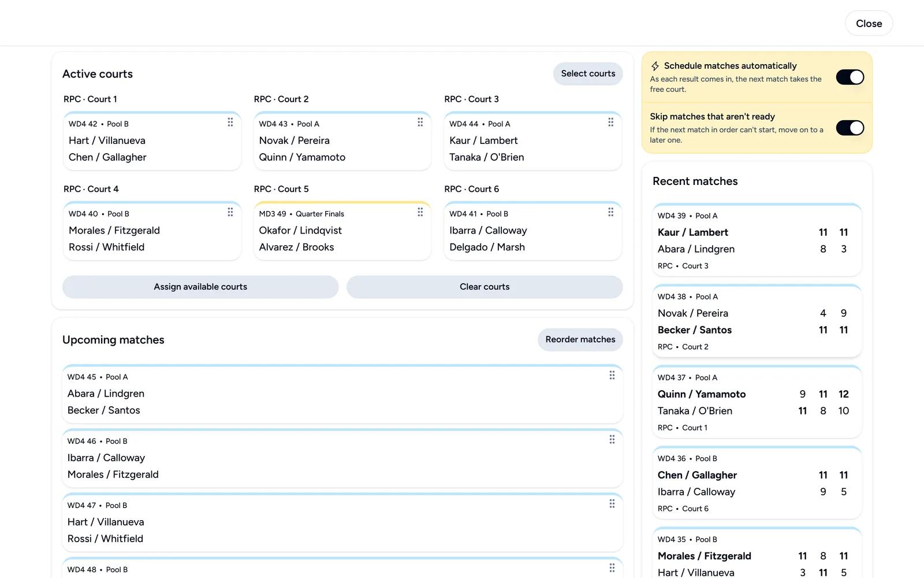The width and height of the screenshot is (924, 578).
Task: Toggle Schedule matches automatically switch
Action: point(850,77)
